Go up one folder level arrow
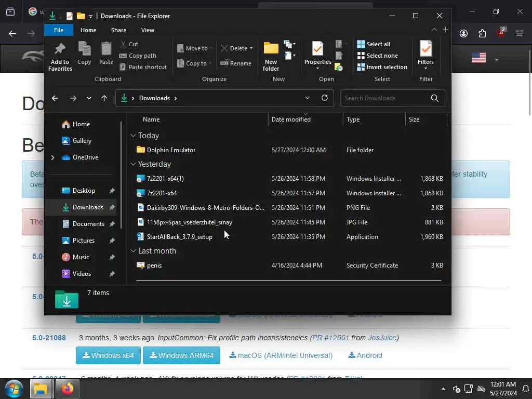Image resolution: width=532 pixels, height=399 pixels. click(104, 98)
